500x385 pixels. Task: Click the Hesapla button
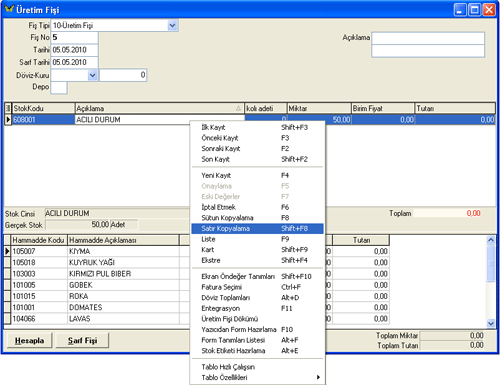click(29, 340)
